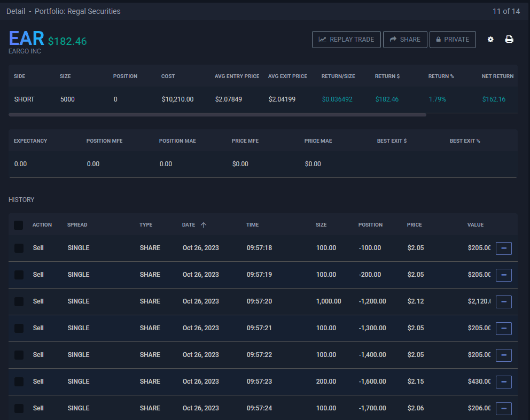Click minus button on the 09:57:19 row
This screenshot has height=420, width=530.
tap(503, 275)
